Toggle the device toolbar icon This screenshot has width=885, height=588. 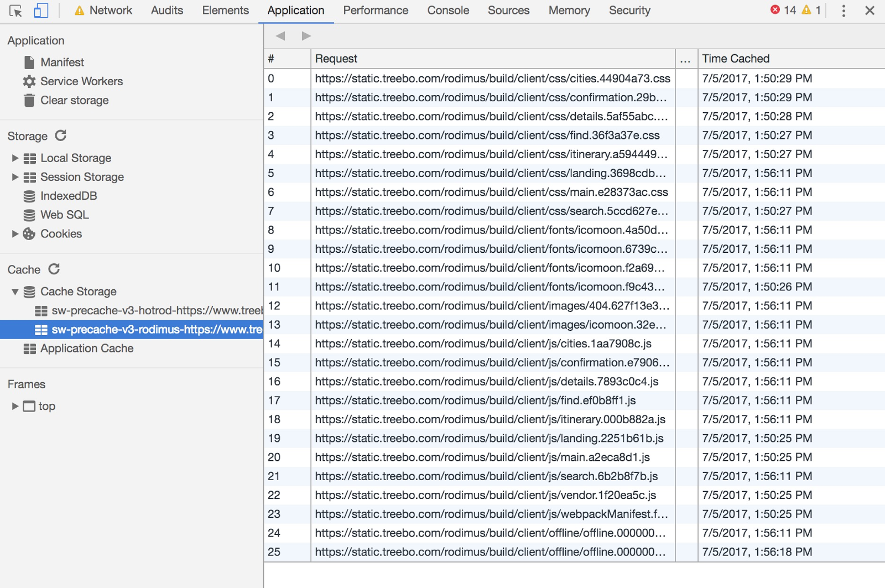click(41, 11)
